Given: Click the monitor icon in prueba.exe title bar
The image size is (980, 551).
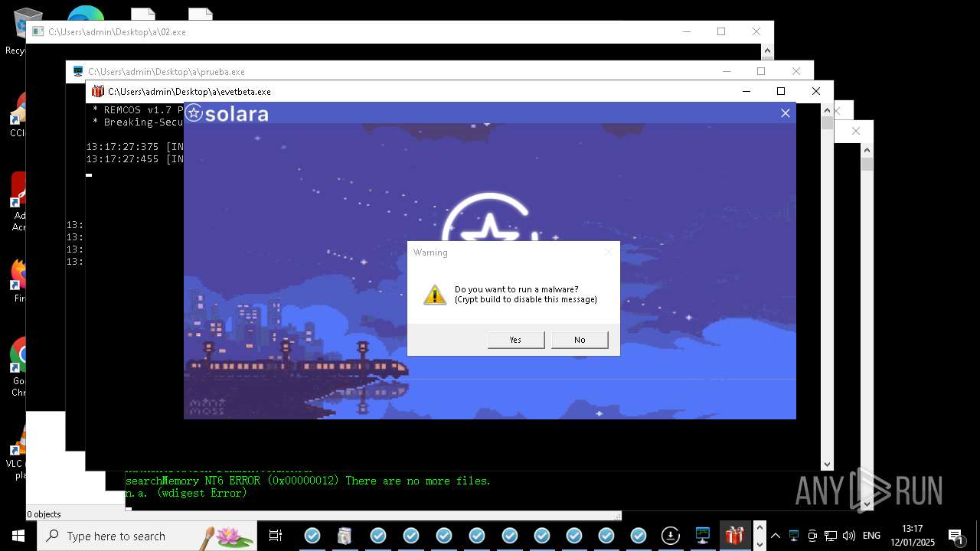Looking at the screenshot, I should pyautogui.click(x=77, y=71).
